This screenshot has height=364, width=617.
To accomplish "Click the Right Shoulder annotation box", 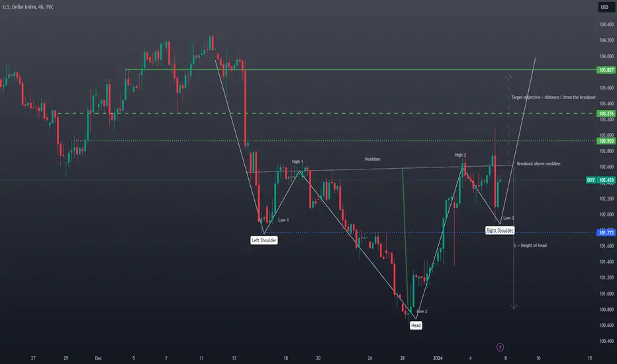I will click(500, 230).
